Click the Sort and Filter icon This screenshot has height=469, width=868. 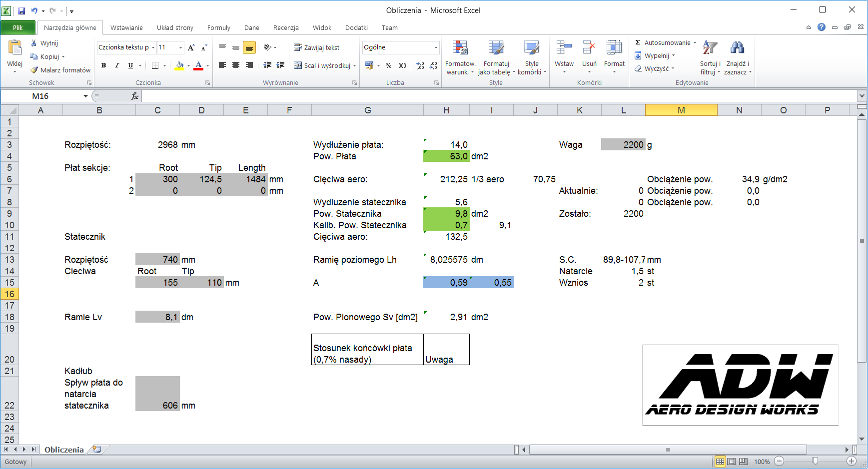[710, 48]
